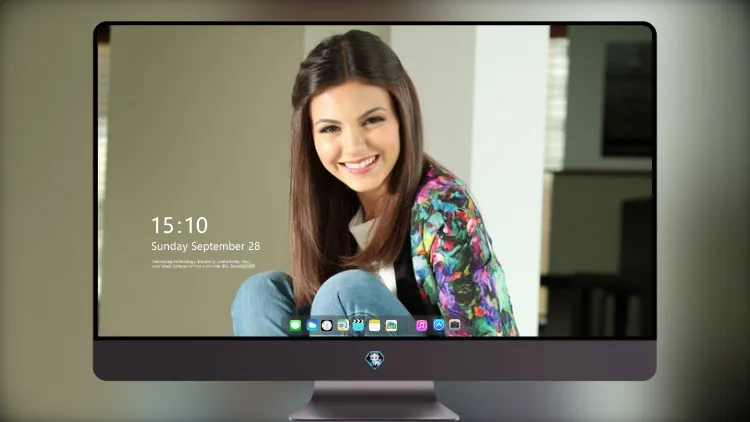
Task: Open the clapperboard Videos app in dock
Action: 358,326
